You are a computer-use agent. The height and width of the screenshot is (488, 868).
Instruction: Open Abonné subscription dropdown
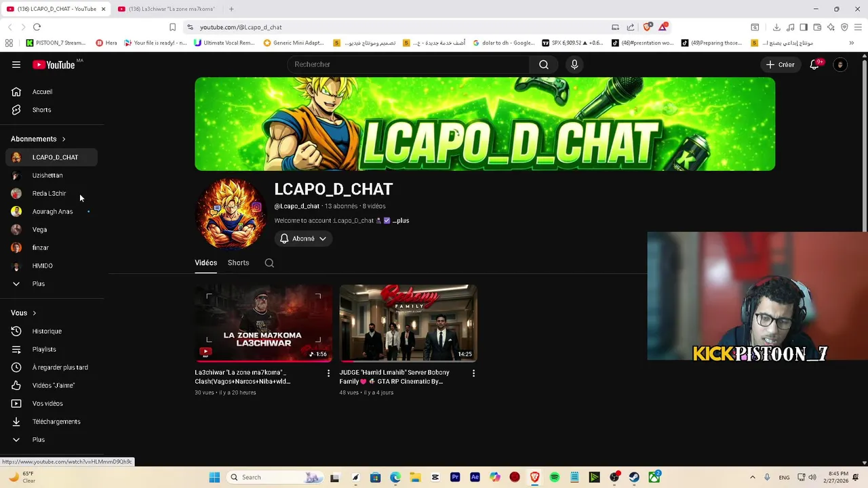click(x=303, y=239)
